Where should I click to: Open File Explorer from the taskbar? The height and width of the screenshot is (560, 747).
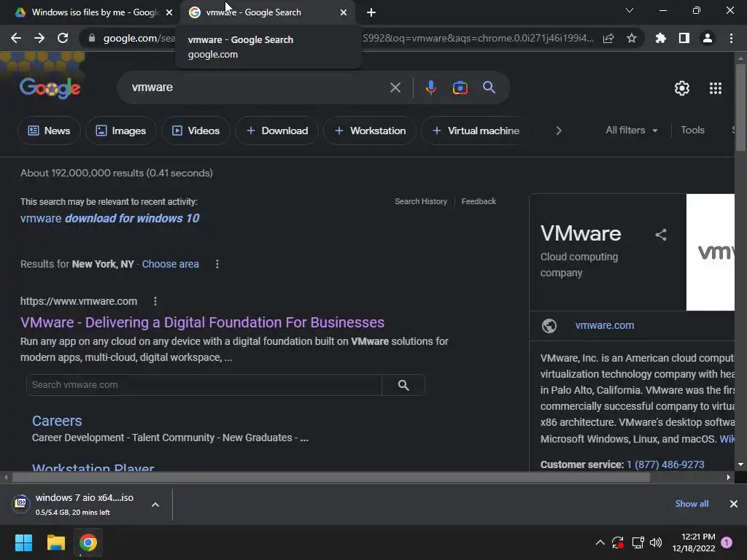point(55,542)
